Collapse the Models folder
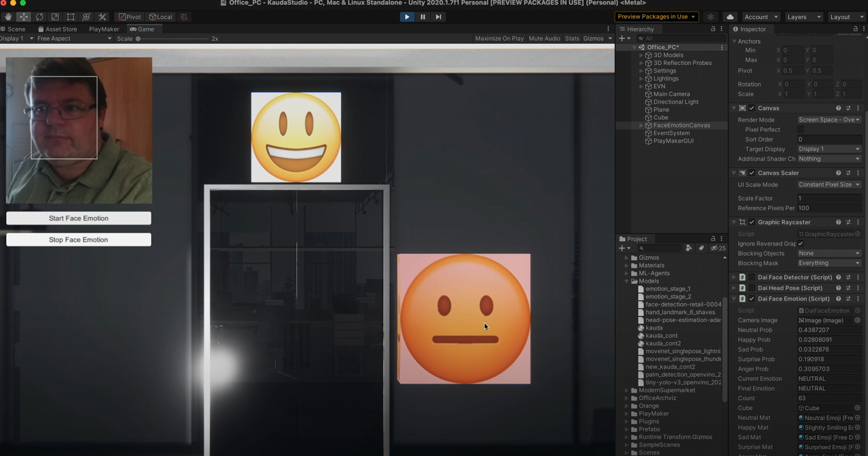868x456 pixels. pos(627,281)
